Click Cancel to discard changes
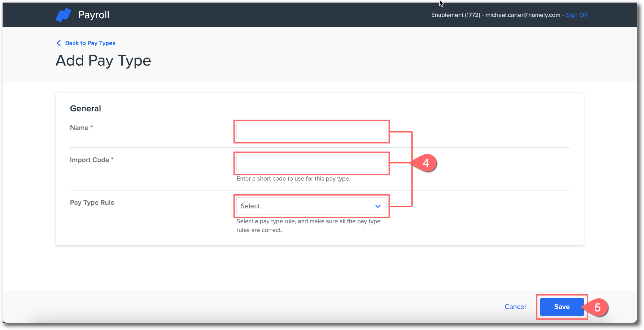The height and width of the screenshot is (330, 644). coord(515,307)
